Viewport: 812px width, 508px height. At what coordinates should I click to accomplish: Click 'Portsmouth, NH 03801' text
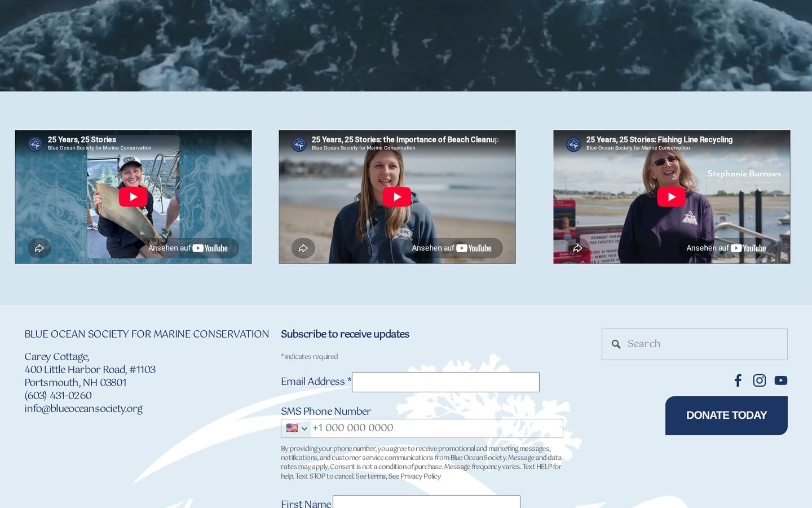click(76, 383)
